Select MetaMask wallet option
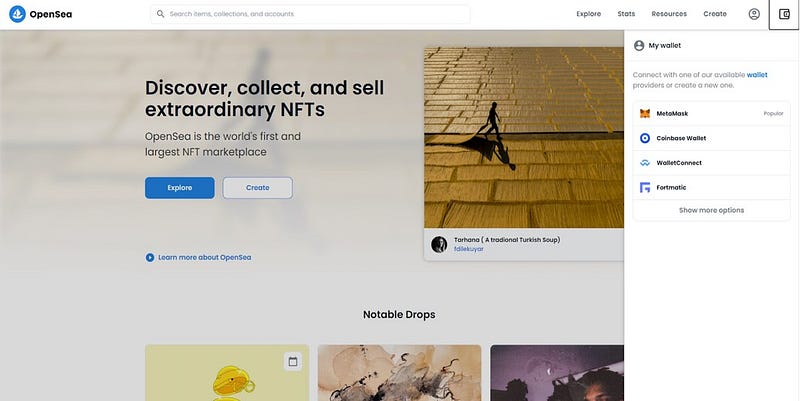The image size is (800, 401). click(711, 113)
